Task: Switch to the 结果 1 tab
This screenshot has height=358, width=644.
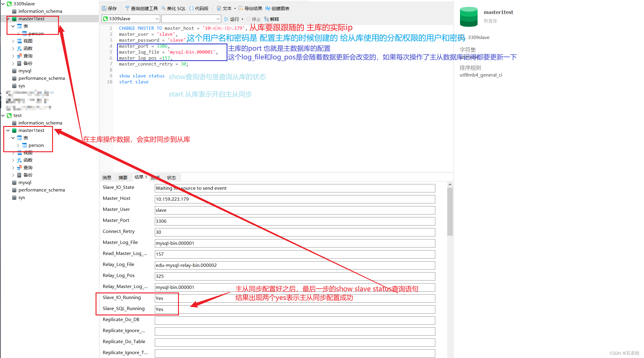Action: (x=141, y=177)
